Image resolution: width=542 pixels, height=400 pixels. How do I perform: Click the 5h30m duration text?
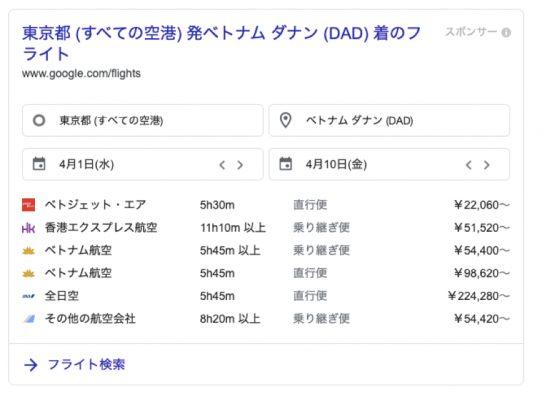[x=217, y=205]
